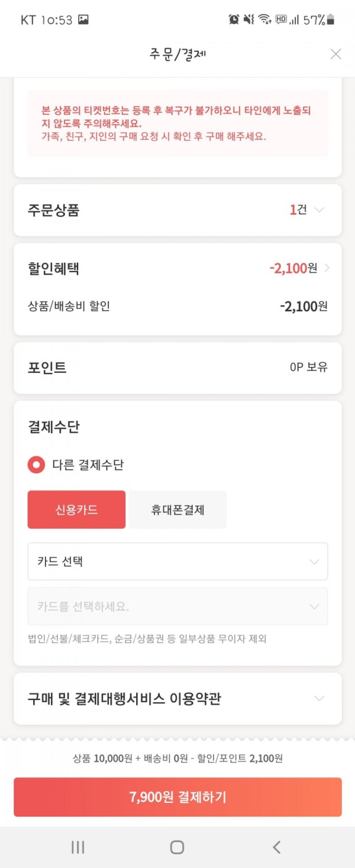
Task: Tap Android back navigation icon
Action: coord(276,847)
